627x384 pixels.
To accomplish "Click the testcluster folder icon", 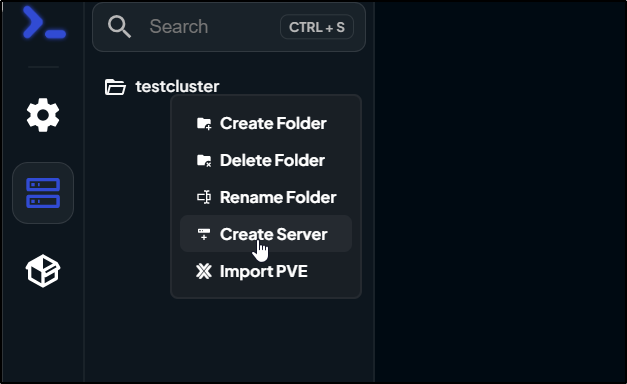I will tap(115, 87).
